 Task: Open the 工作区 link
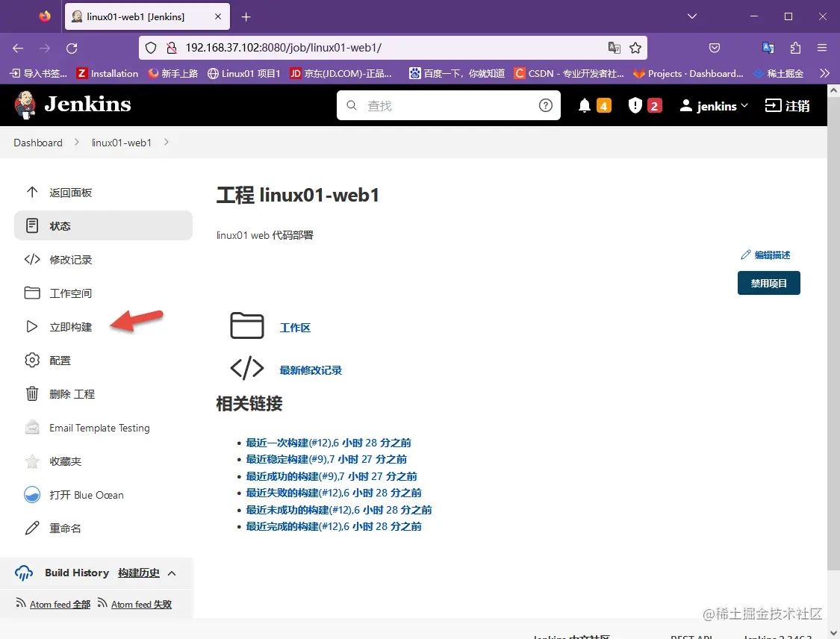(x=295, y=328)
